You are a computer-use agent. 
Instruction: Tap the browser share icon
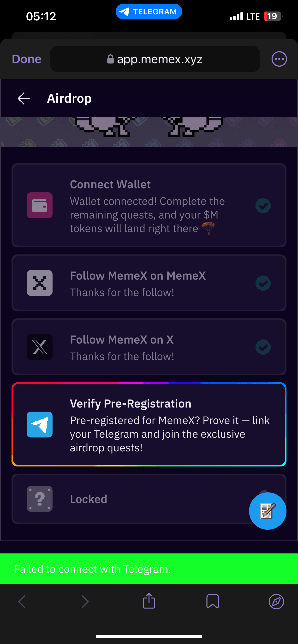149,601
